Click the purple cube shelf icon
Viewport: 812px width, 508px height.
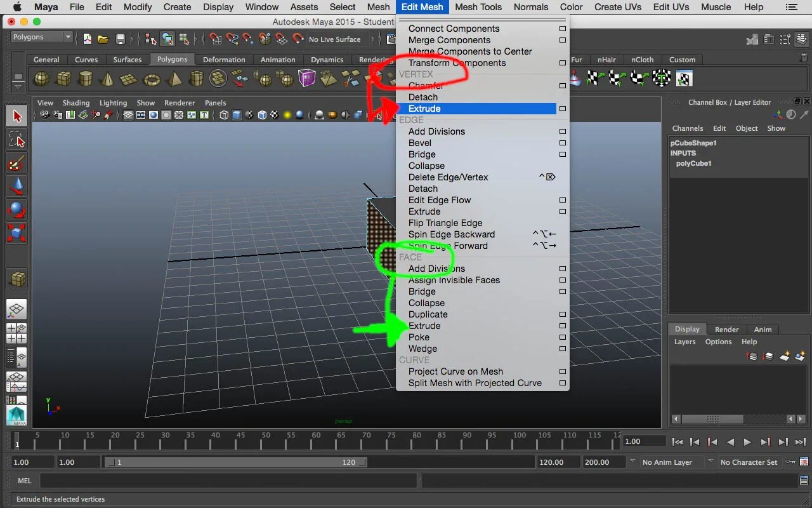[x=307, y=79]
